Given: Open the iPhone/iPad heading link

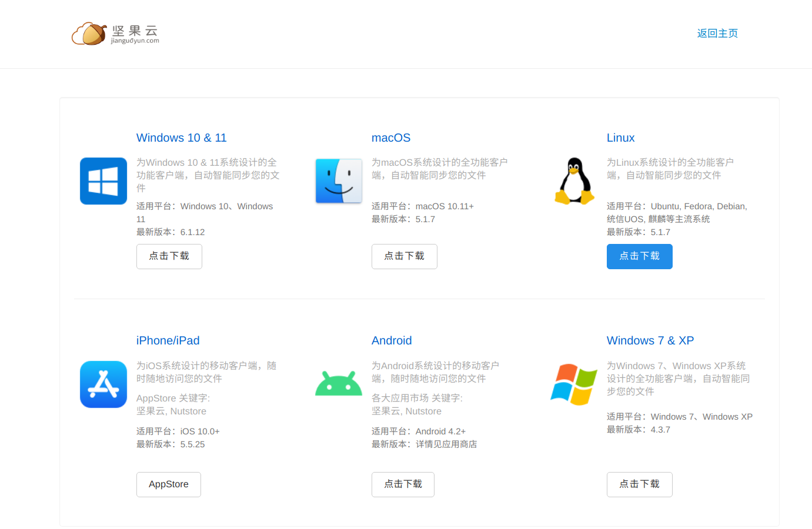Looking at the screenshot, I should (x=168, y=340).
